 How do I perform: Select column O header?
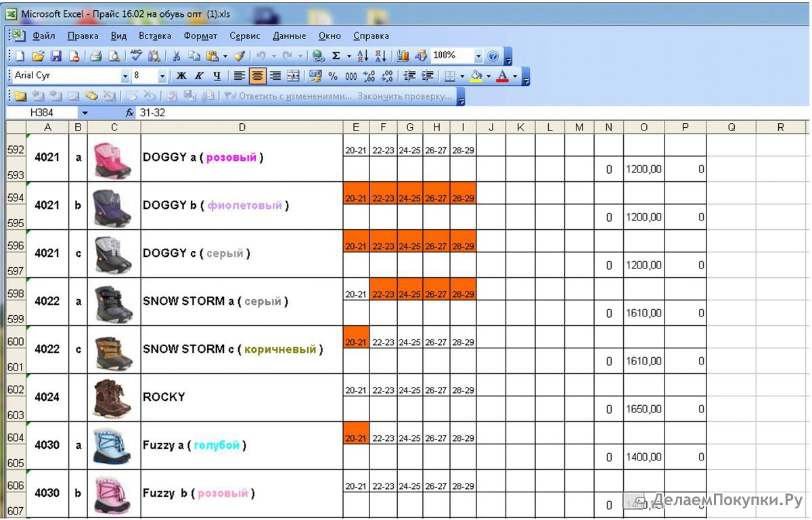click(x=644, y=127)
